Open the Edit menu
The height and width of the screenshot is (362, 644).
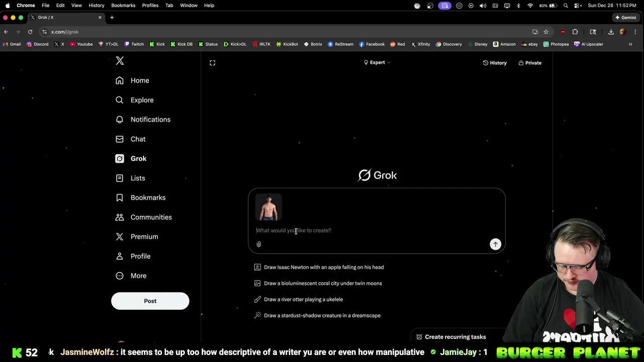click(60, 6)
